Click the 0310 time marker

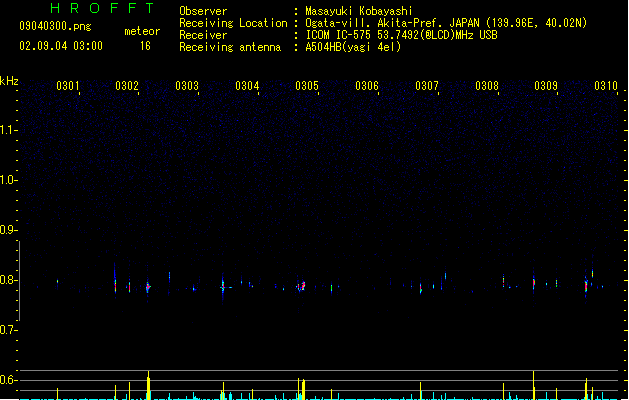click(606, 86)
